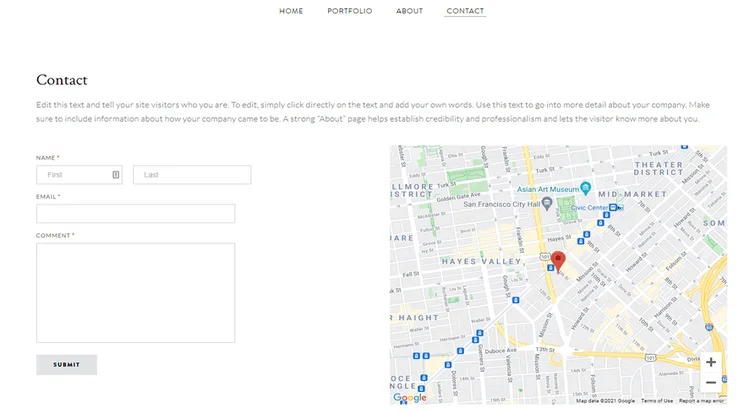The image size is (744, 414).
Task: Open the Home page
Action: pyautogui.click(x=291, y=11)
